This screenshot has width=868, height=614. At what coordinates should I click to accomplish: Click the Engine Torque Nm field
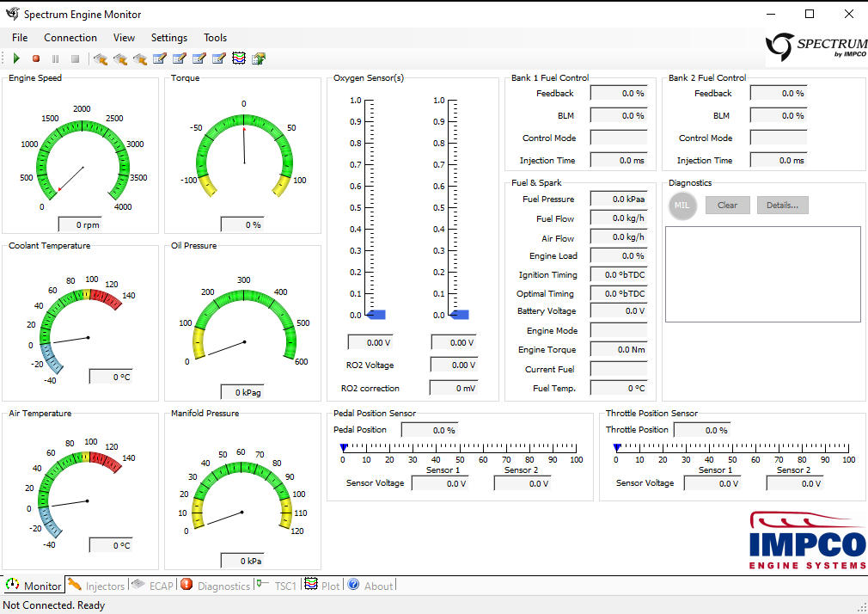pyautogui.click(x=618, y=349)
